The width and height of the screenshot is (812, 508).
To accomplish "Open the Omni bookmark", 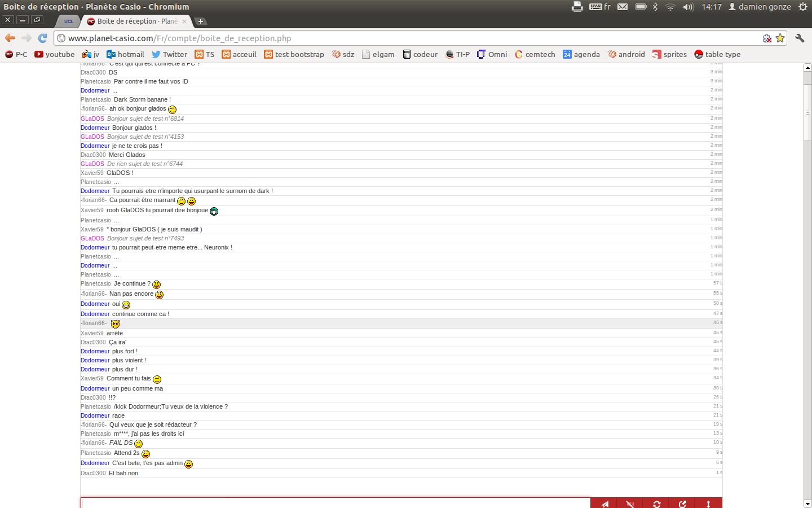I will tap(492, 54).
